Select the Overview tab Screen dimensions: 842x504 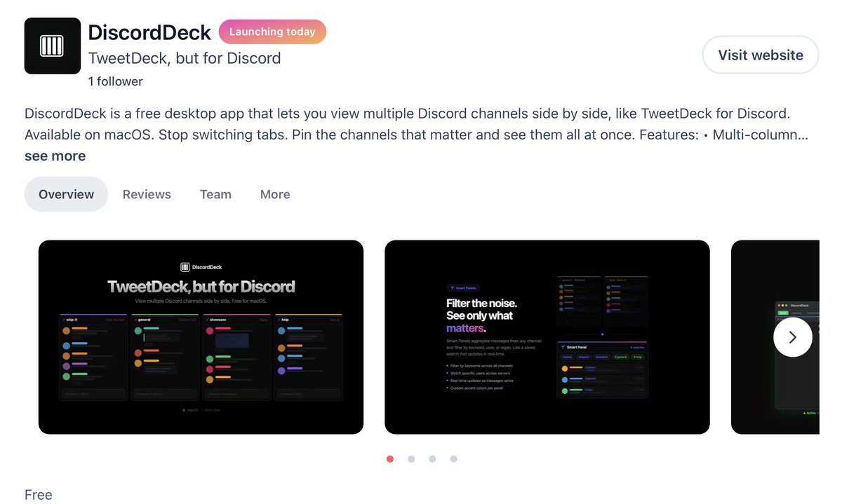(66, 194)
